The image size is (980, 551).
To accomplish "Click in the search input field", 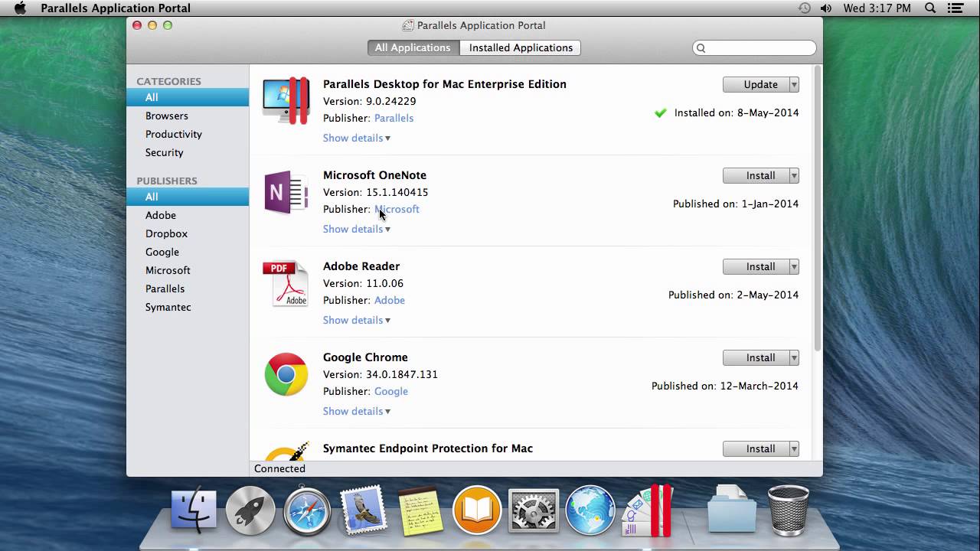I will click(755, 48).
